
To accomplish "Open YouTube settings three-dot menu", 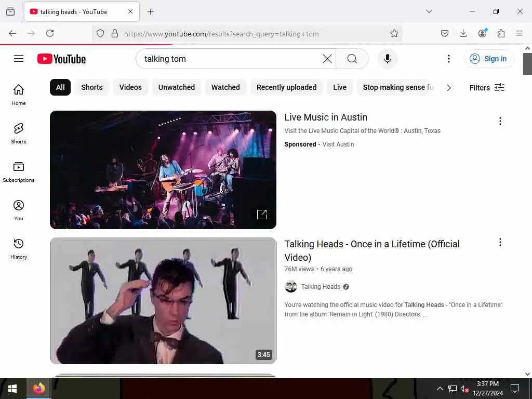I will pos(448,59).
